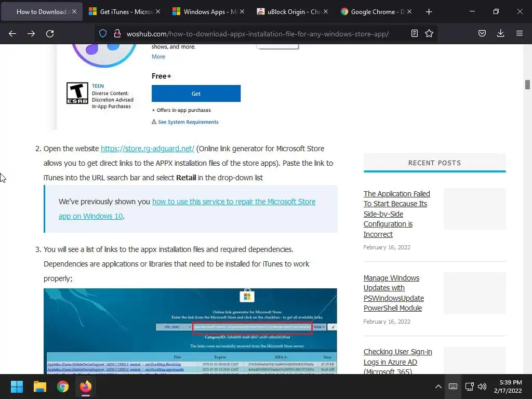Screen dimensions: 532x399
Task: Show hidden system tray icons
Action: tap(438, 387)
